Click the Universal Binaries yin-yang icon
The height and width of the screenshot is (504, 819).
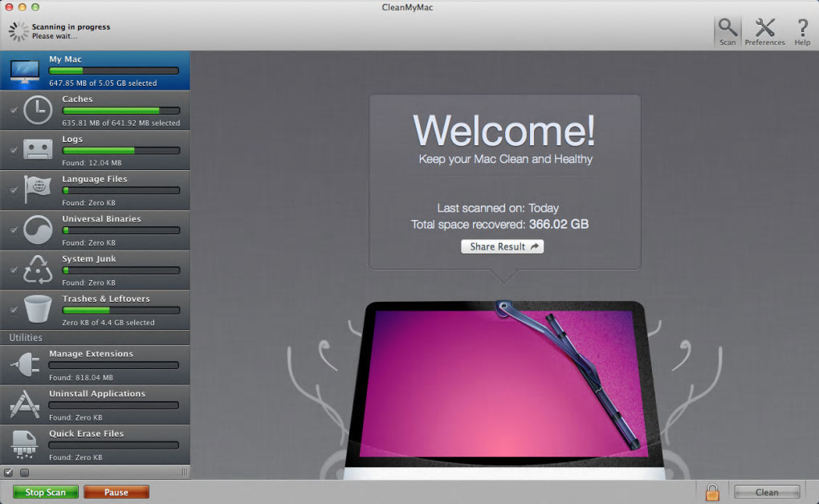38,230
